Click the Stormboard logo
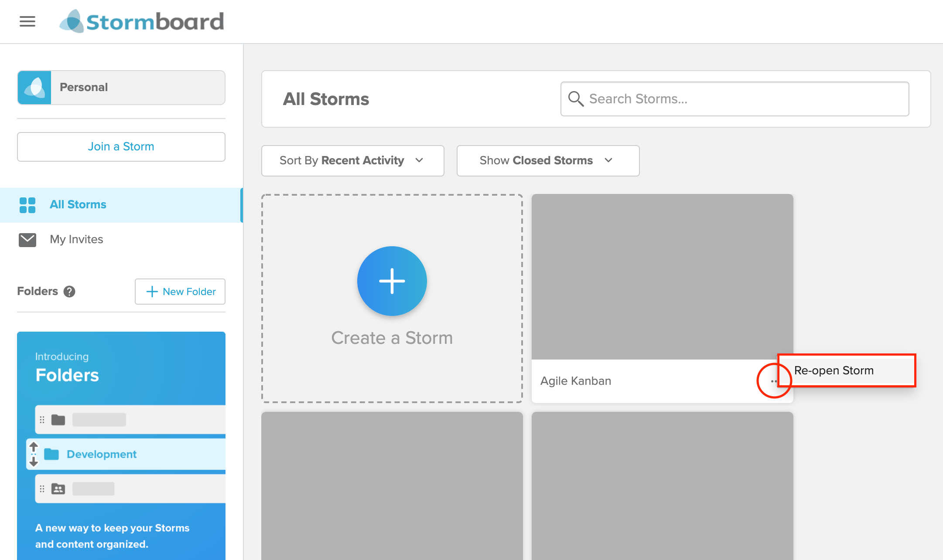This screenshot has height=560, width=943. [x=142, y=21]
